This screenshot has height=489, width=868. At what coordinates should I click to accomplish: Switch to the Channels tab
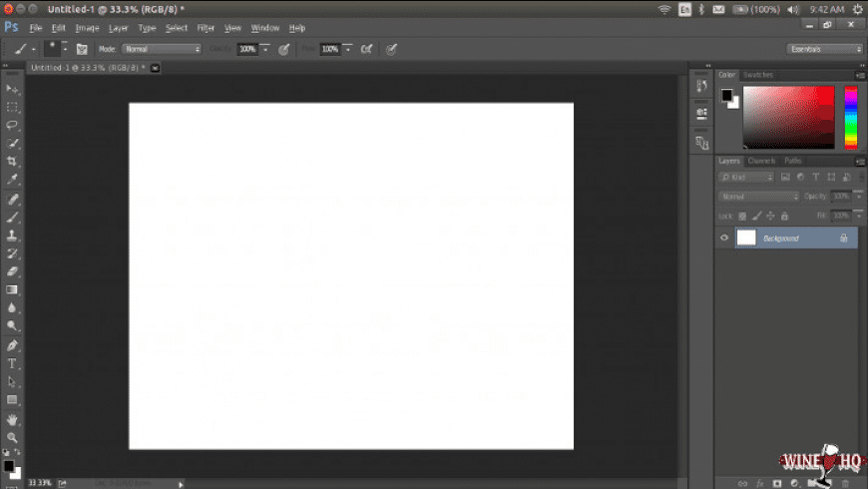click(x=761, y=161)
